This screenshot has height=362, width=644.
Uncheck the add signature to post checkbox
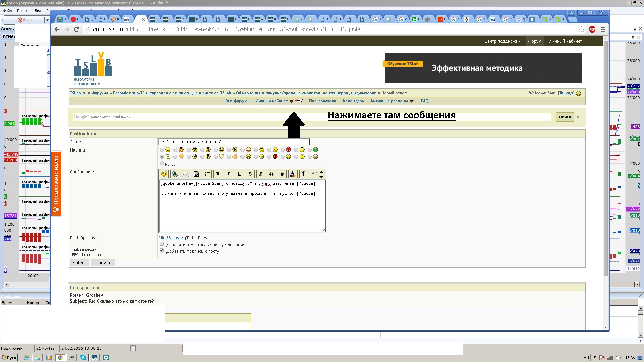(162, 251)
